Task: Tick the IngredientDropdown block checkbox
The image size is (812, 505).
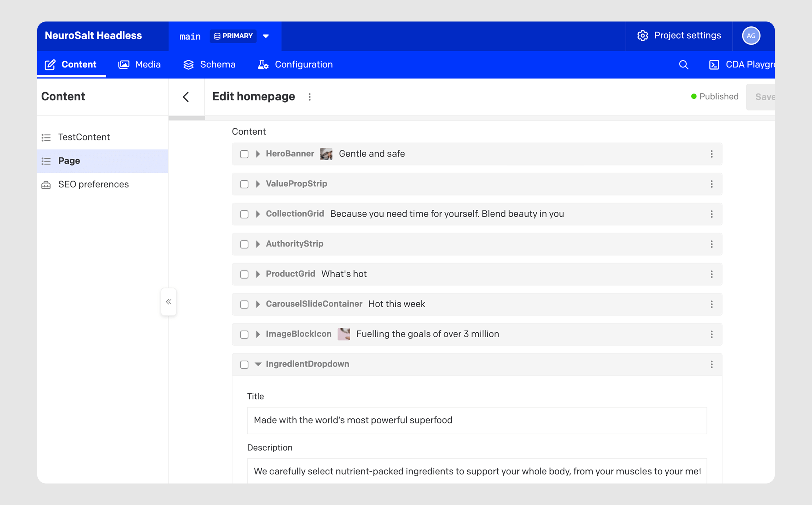Action: pyautogui.click(x=244, y=364)
